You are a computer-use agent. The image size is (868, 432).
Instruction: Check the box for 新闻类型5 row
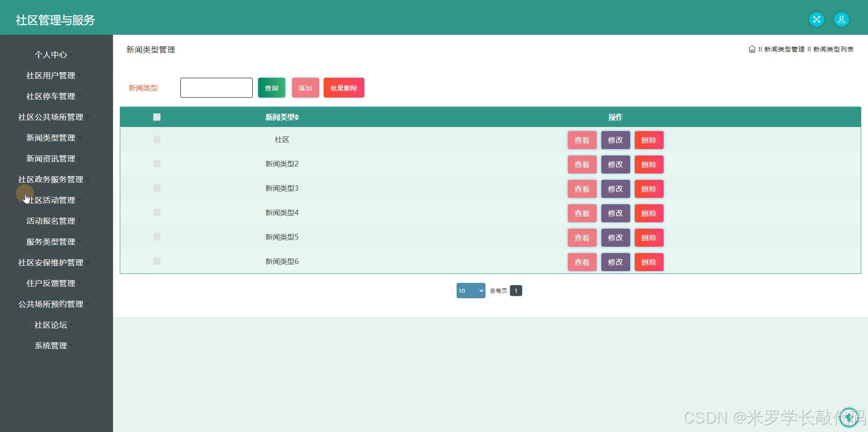157,237
